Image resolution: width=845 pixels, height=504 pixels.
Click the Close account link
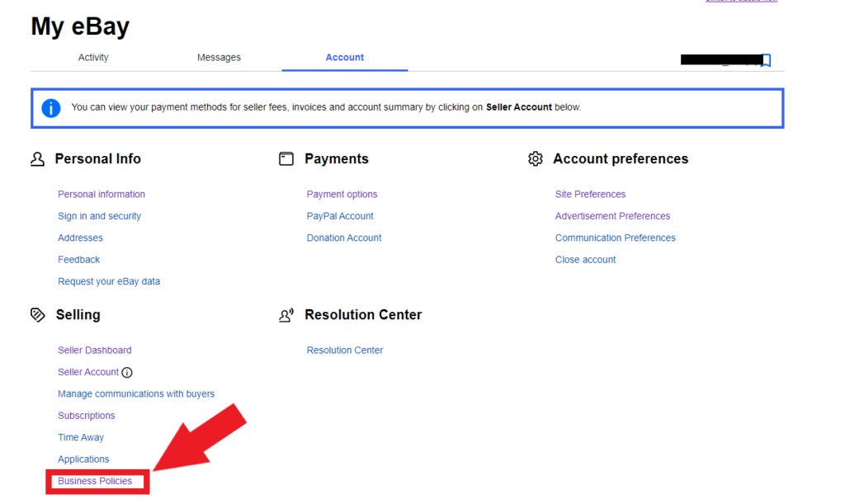click(585, 260)
